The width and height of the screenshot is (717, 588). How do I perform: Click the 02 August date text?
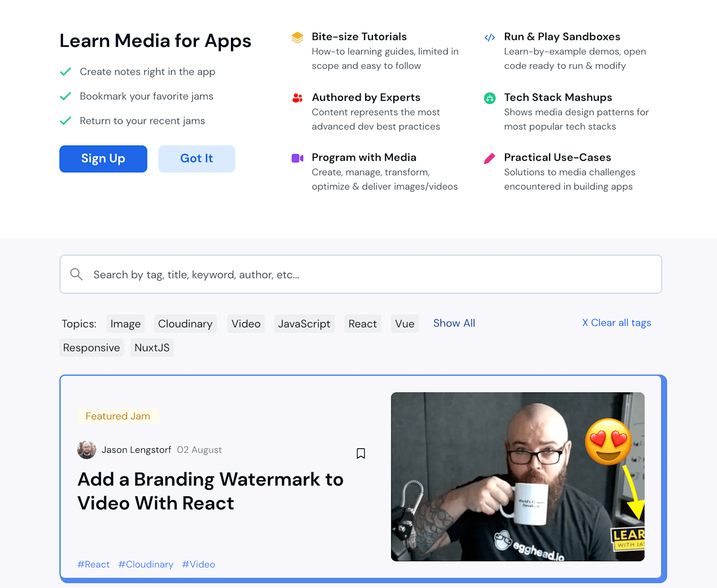pos(199,450)
